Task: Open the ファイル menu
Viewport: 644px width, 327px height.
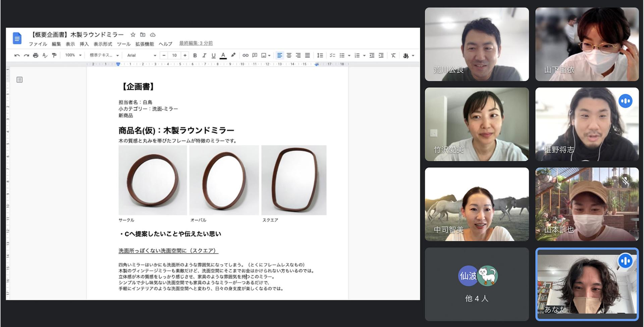Action: coord(38,44)
